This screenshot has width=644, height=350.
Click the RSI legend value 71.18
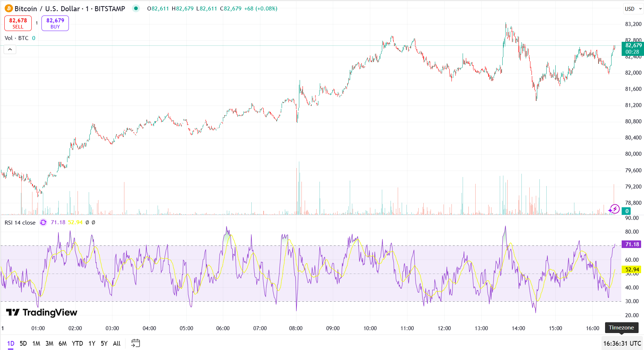58,222
